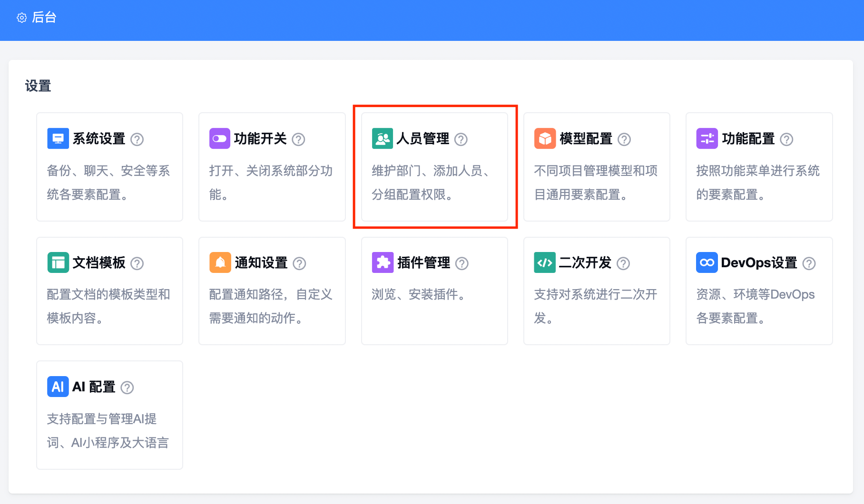Open the AI 配置 card description text
This screenshot has width=864, height=504.
108,431
